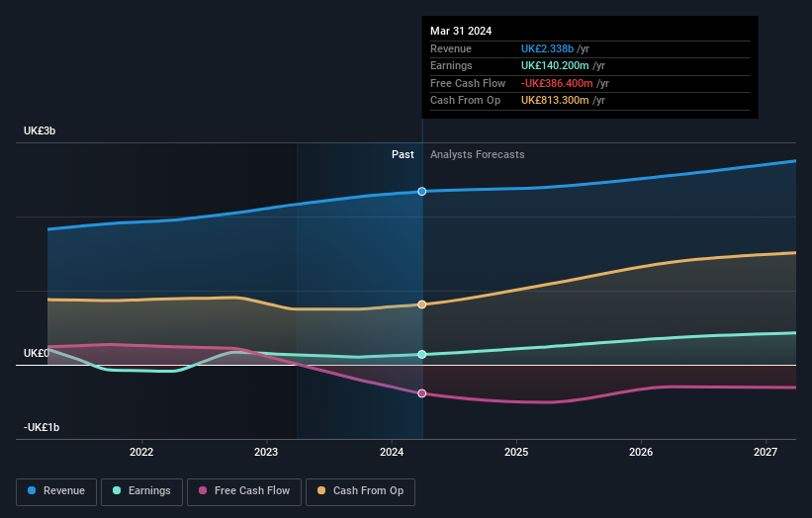The height and width of the screenshot is (518, 812).
Task: Toggle the Cash From Op legend button
Action: click(360, 491)
